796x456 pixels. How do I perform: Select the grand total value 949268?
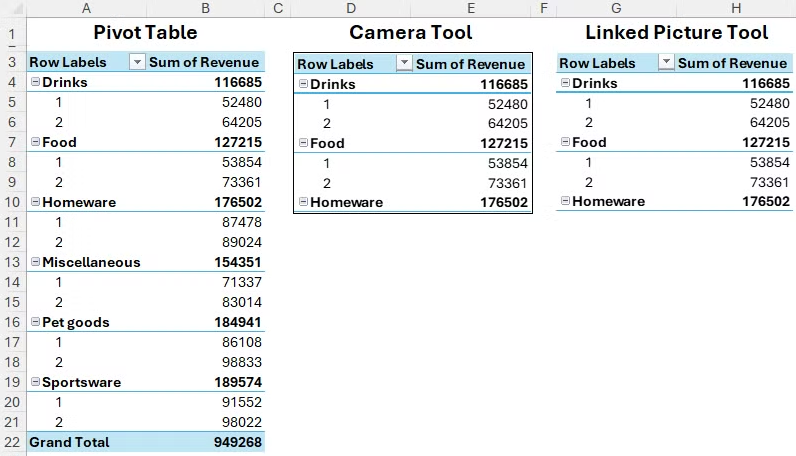(x=206, y=442)
